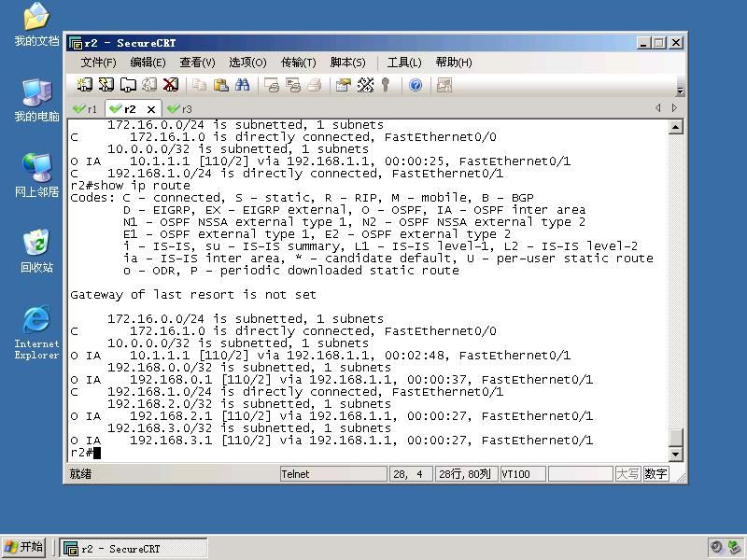Click the SecureCRT window system icon

[x=76, y=43]
